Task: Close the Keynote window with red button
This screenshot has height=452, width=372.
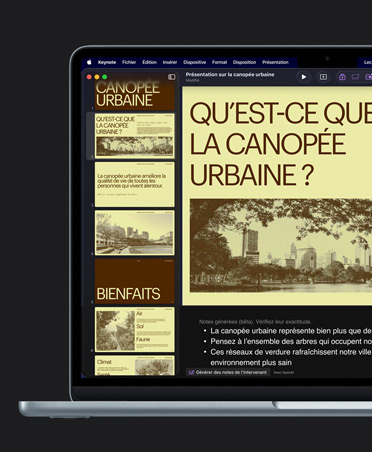Action: click(x=89, y=77)
